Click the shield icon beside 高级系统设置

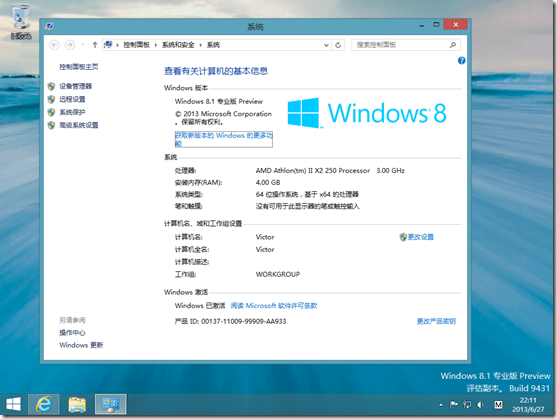coord(52,125)
